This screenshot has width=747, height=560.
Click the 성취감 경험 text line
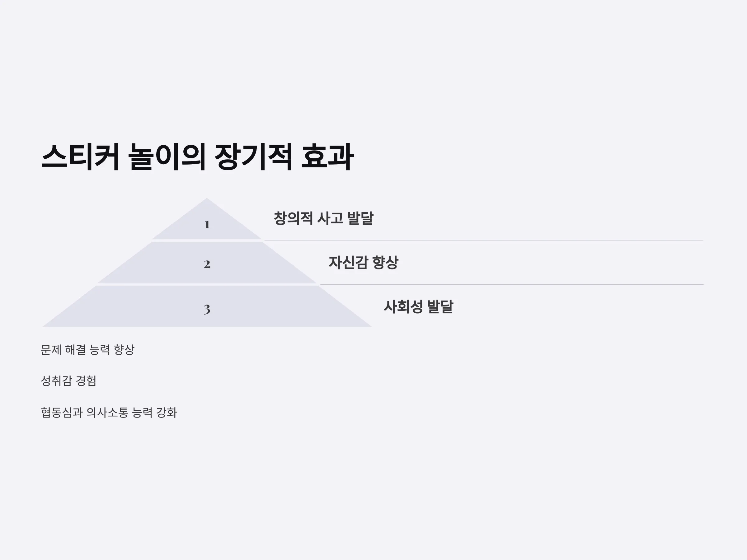click(x=68, y=381)
